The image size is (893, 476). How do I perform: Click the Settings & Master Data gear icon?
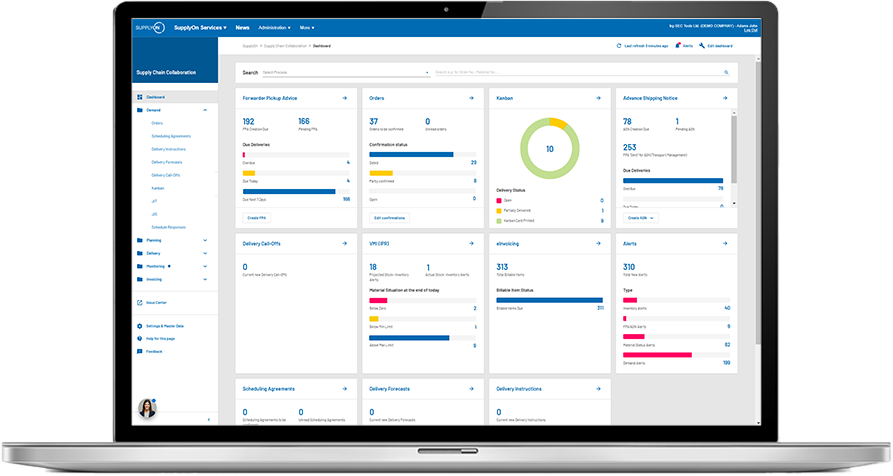point(140,326)
